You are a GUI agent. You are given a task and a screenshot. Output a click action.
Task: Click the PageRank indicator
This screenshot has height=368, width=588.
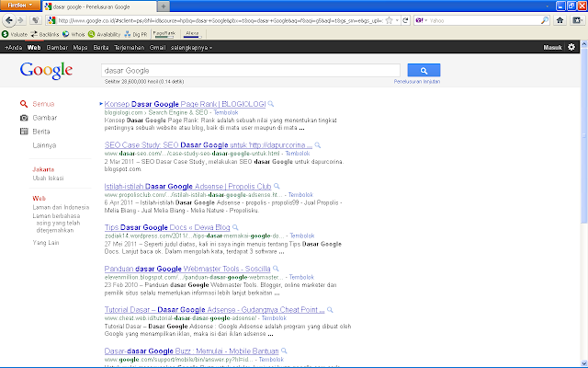pos(164,34)
